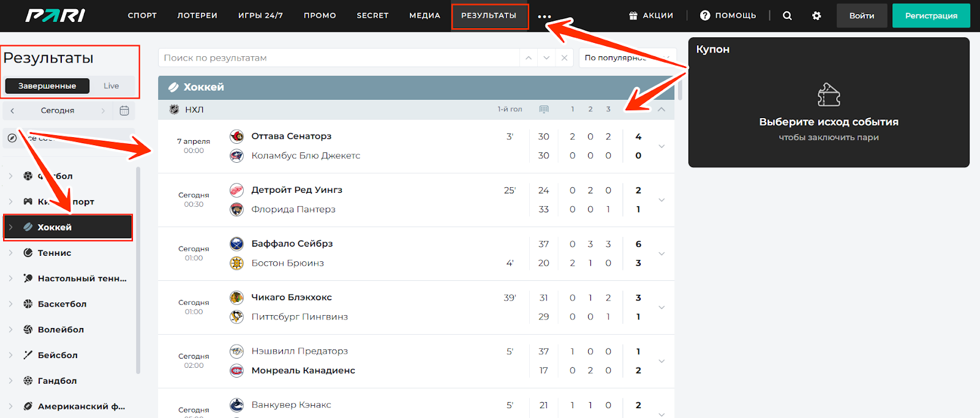The image size is (980, 418).
Task: Open settings via the gear icon
Action: (816, 16)
